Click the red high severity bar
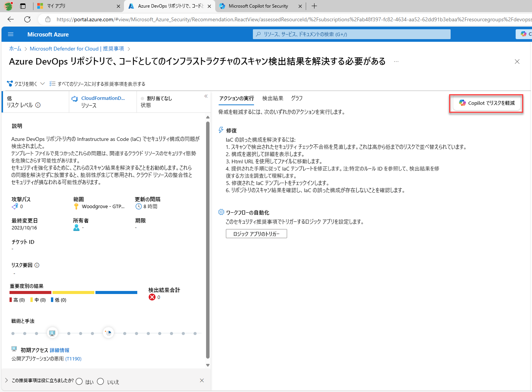Image resolution: width=532 pixels, height=392 pixels. tap(30, 292)
